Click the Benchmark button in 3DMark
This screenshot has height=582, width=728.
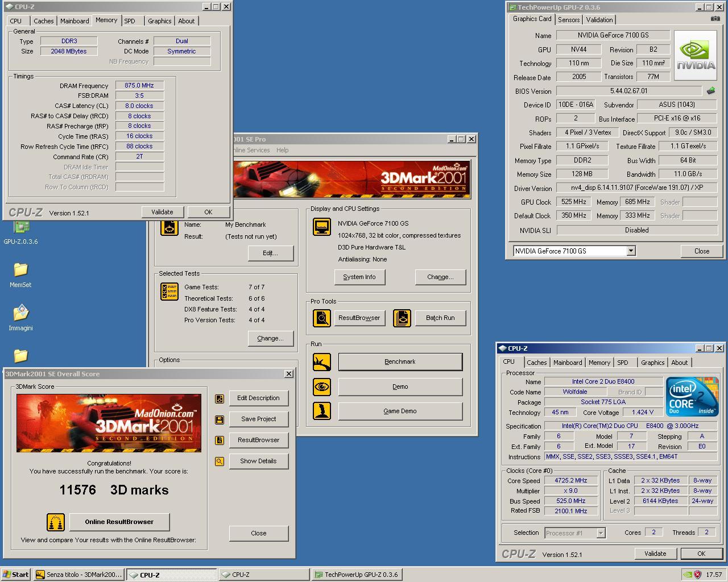click(x=400, y=362)
